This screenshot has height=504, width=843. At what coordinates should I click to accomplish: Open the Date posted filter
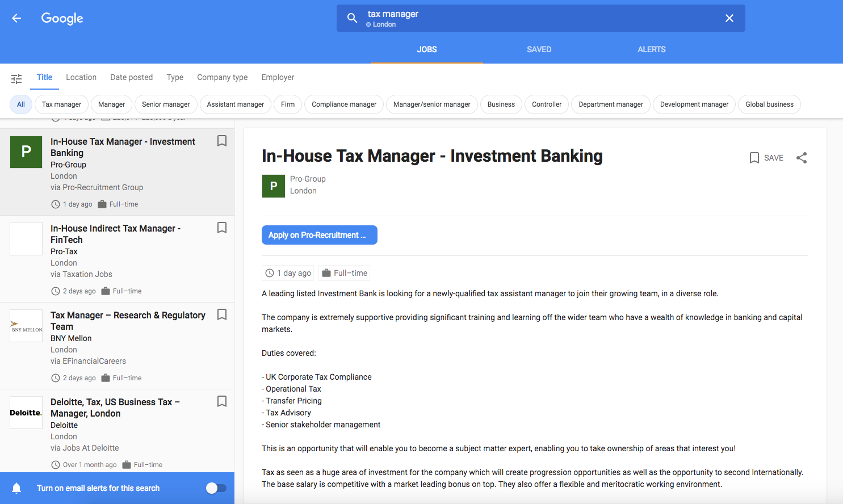[132, 77]
